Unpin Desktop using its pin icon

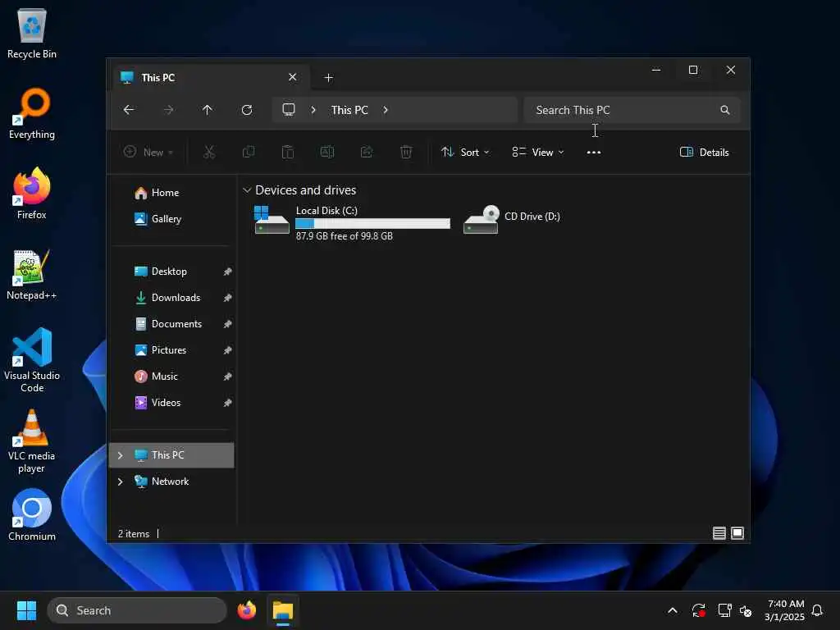(228, 272)
